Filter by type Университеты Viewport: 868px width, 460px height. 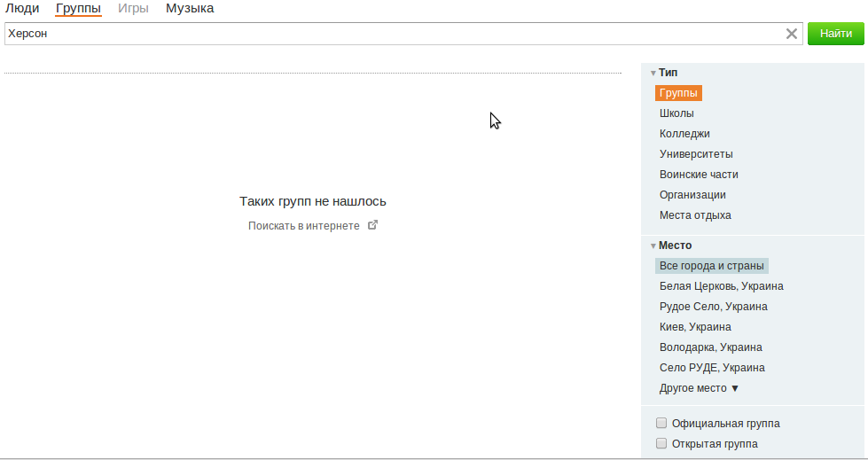(696, 154)
